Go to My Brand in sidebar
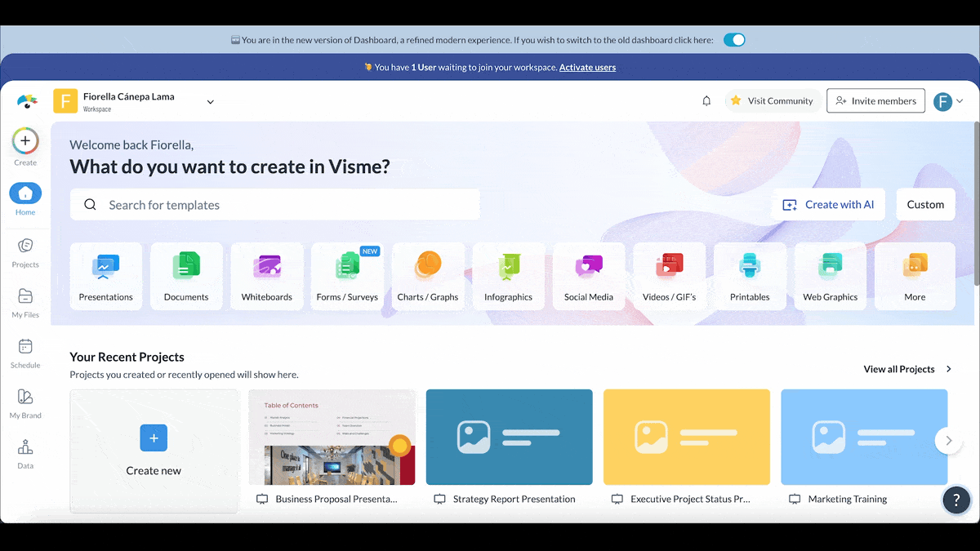 point(25,402)
